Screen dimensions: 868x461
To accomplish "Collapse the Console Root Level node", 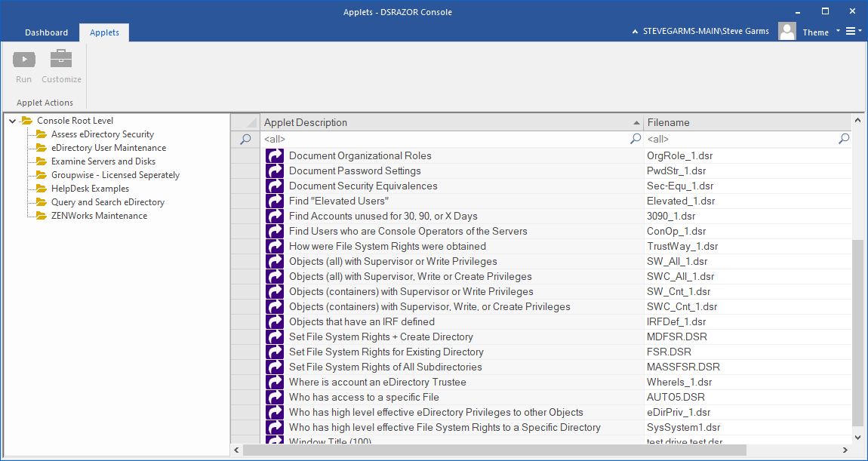I will tap(12, 121).
